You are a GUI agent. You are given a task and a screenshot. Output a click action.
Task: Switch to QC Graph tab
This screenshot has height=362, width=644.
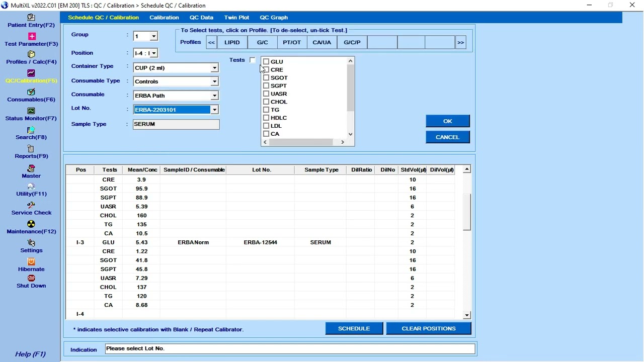tap(274, 18)
